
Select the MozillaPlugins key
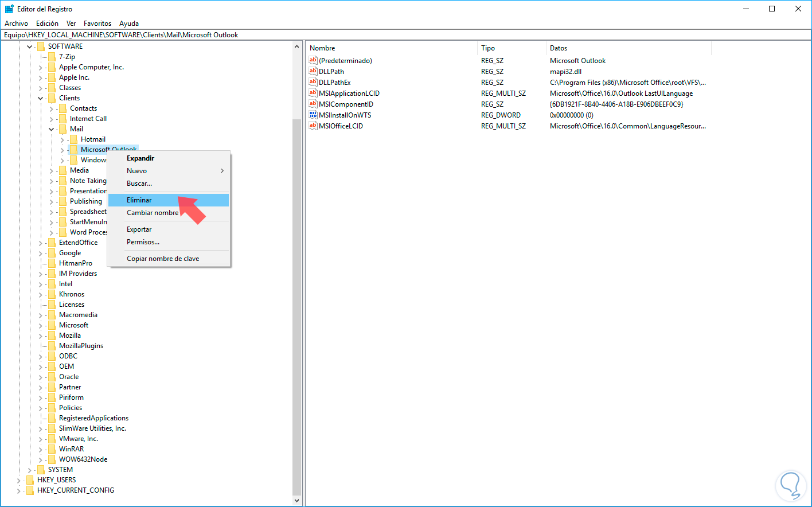coord(81,346)
